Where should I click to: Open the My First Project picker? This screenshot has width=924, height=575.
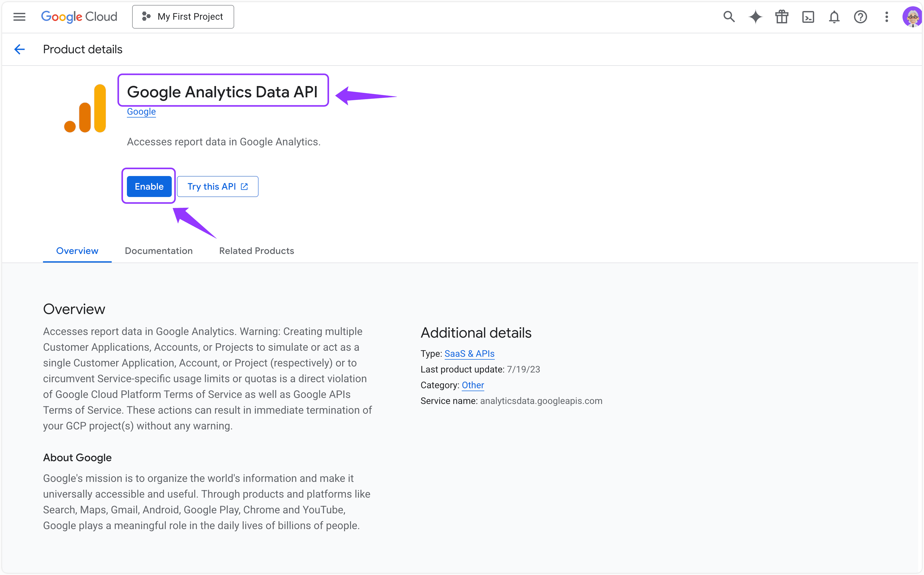183,16
